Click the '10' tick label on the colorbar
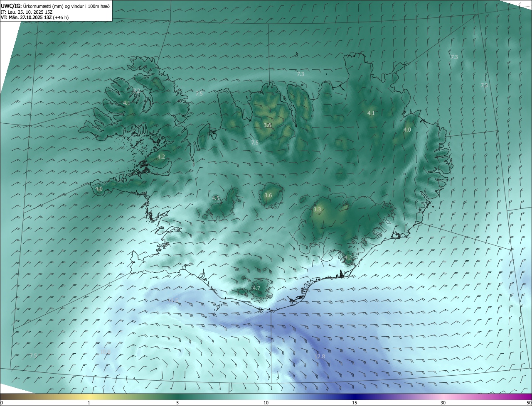The width and height of the screenshot is (532, 406). coord(266,403)
